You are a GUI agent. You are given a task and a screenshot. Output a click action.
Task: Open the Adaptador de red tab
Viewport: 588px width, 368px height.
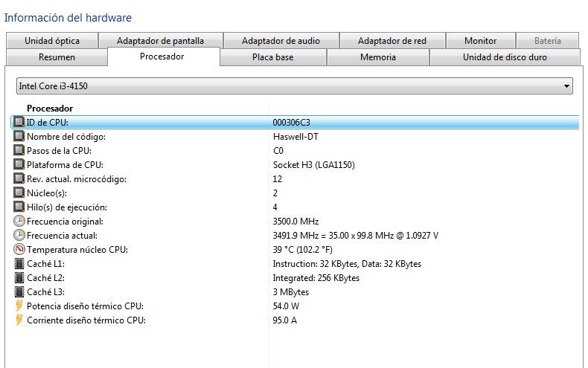pos(392,41)
